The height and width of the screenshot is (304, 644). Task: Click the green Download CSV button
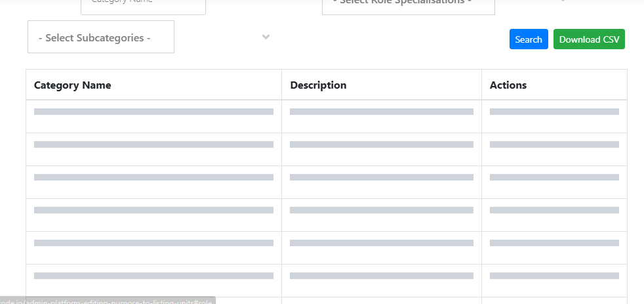click(x=589, y=39)
